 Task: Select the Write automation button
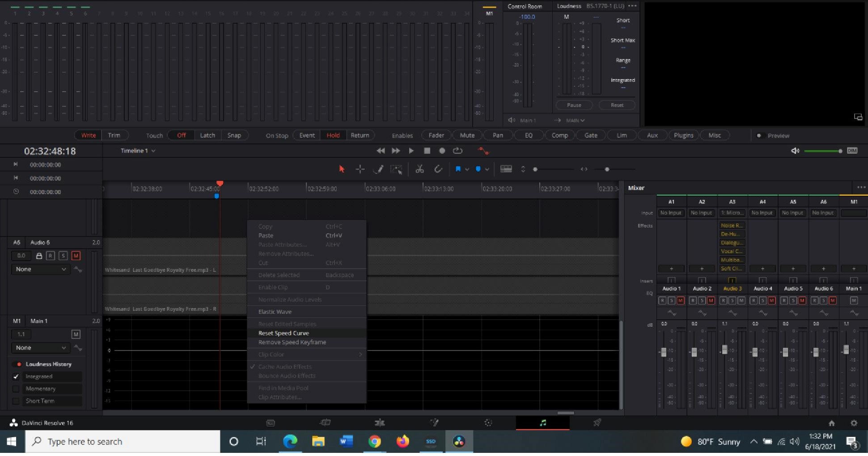89,135
